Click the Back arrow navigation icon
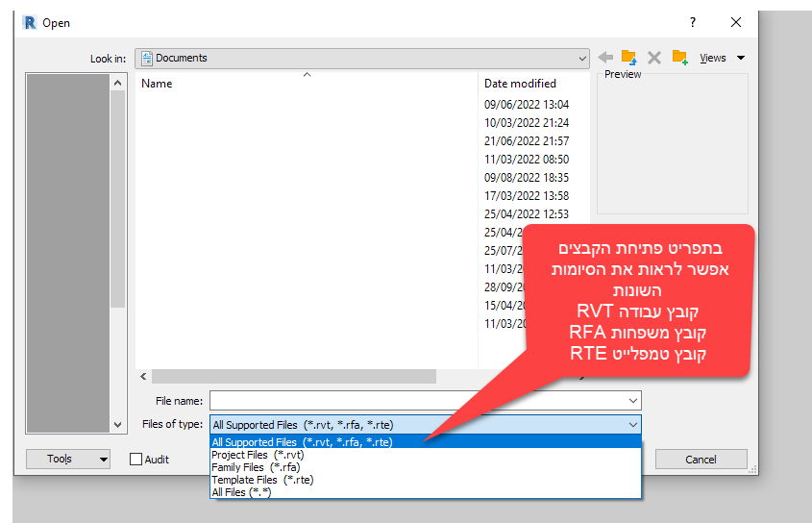Screen dimensions: 812x523 605,58
